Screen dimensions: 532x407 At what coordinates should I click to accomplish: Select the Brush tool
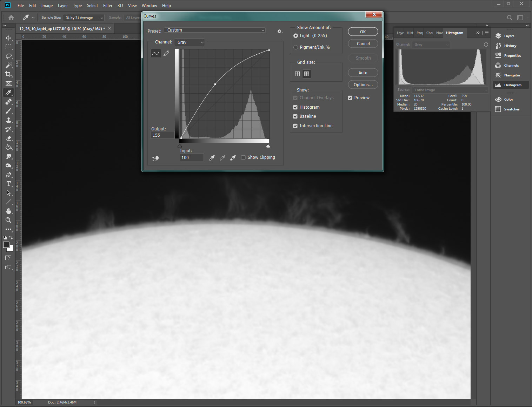tap(8, 111)
